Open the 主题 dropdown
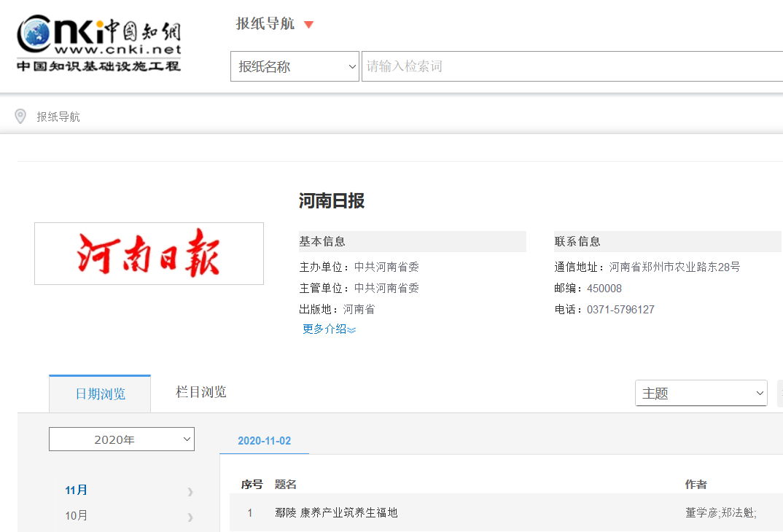 click(x=701, y=394)
